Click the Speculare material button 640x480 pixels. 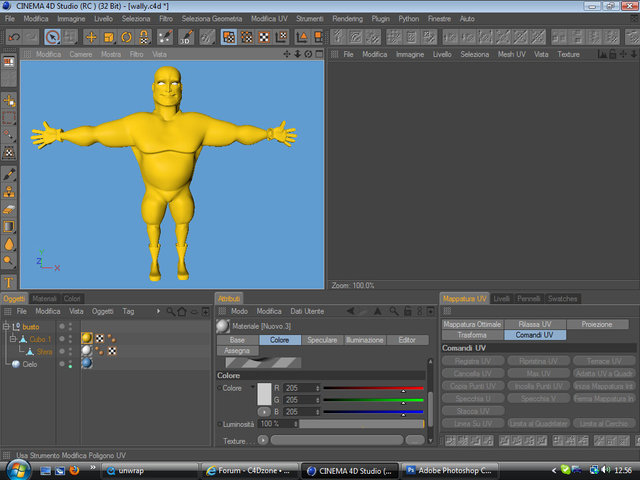click(x=322, y=340)
